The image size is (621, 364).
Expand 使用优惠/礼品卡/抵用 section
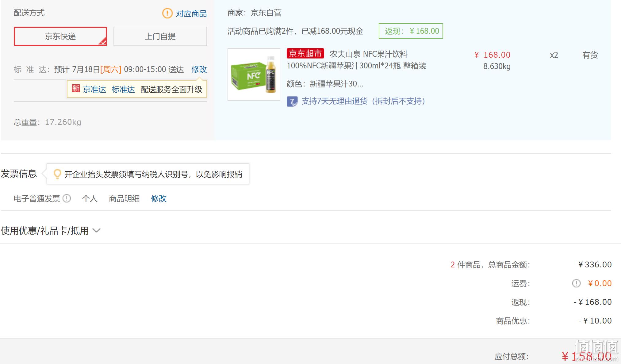click(51, 231)
